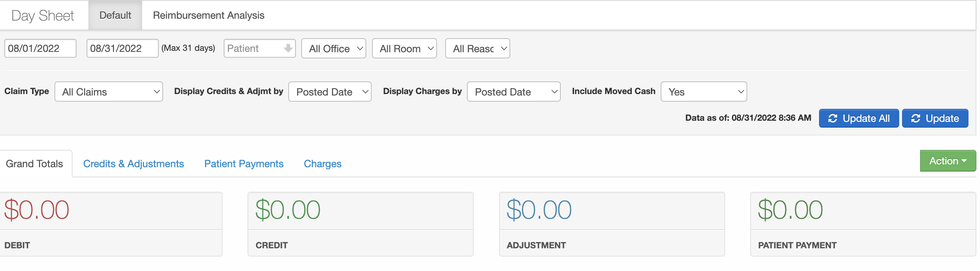Viewport: 980px width, 271px height.
Task: Click the DEBIT label
Action: (x=17, y=245)
